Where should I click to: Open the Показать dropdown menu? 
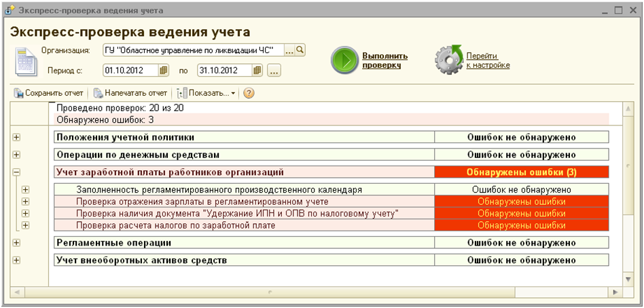coord(207,93)
